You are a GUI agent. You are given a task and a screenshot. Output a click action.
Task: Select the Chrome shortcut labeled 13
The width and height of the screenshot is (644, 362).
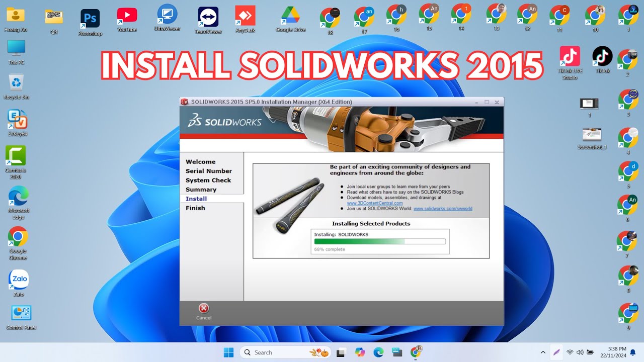[x=496, y=18]
